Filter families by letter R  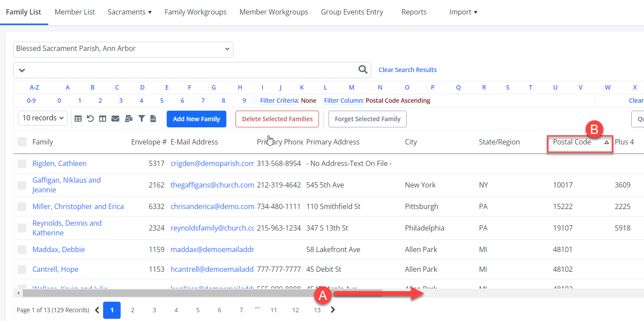pyautogui.click(x=484, y=87)
